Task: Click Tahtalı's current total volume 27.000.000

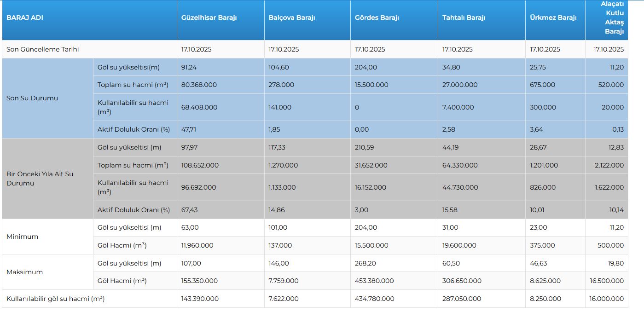Action: pos(460,85)
